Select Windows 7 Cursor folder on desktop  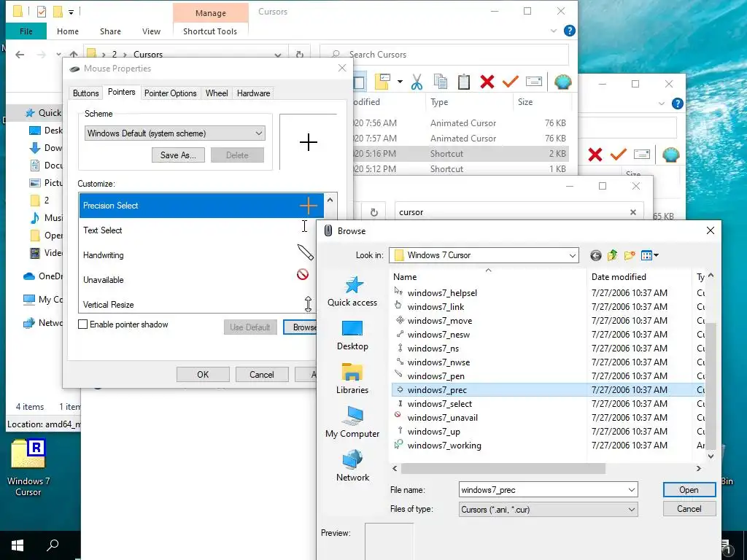point(28,467)
